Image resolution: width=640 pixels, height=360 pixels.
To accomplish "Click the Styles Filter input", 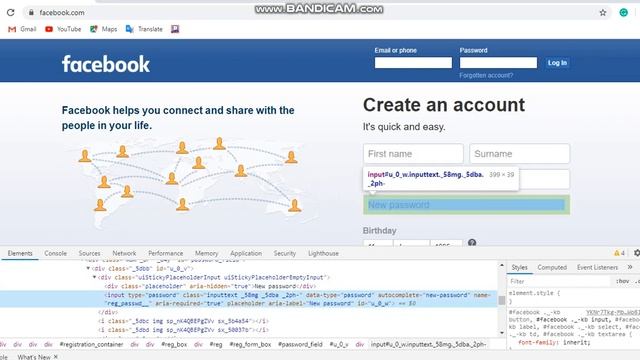I will [559, 281].
